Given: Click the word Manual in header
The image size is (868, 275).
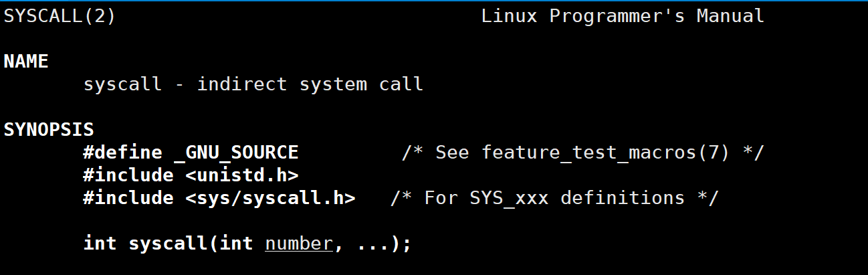Looking at the screenshot, I should pyautogui.click(x=730, y=16).
